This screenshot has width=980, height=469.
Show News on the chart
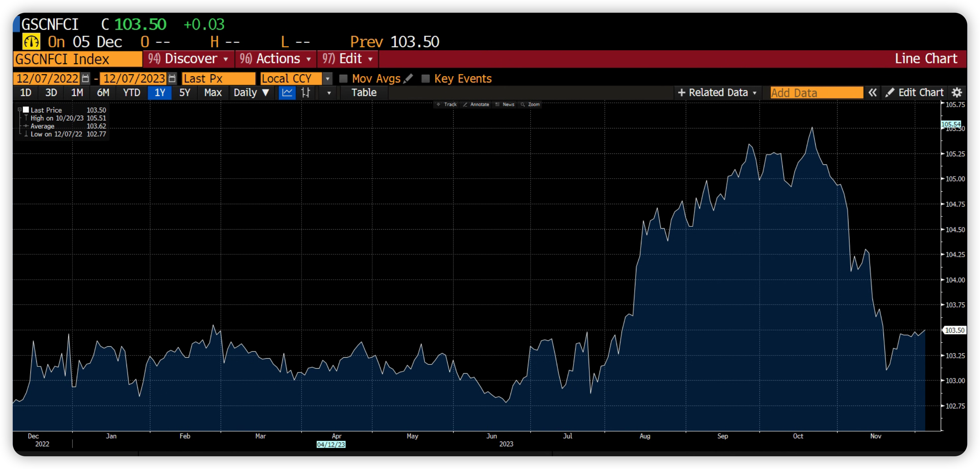point(505,104)
